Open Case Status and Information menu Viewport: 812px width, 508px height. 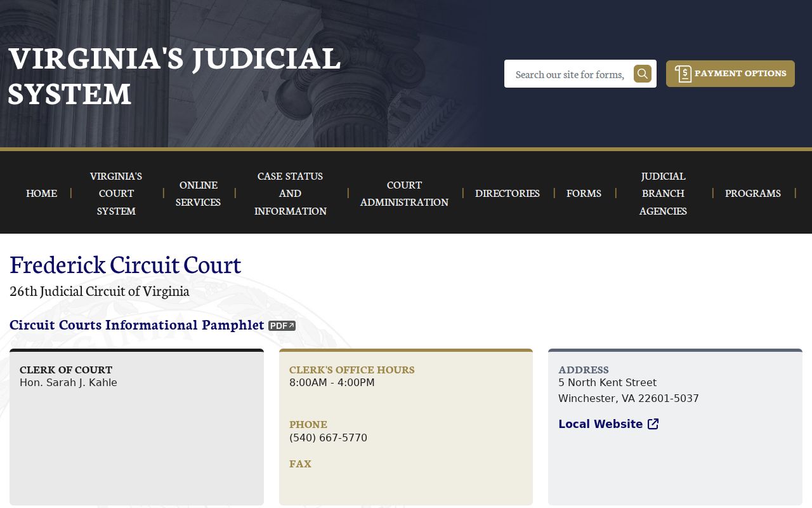[291, 193]
